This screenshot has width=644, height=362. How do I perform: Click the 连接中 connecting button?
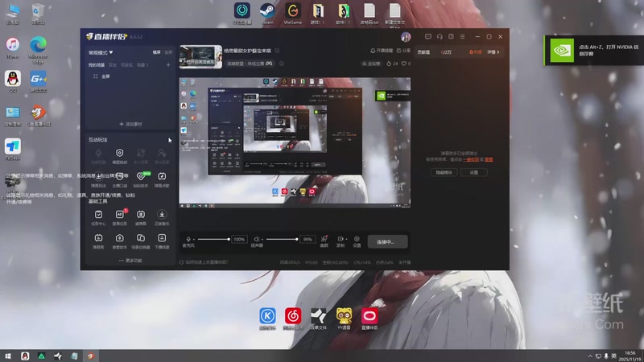point(387,242)
